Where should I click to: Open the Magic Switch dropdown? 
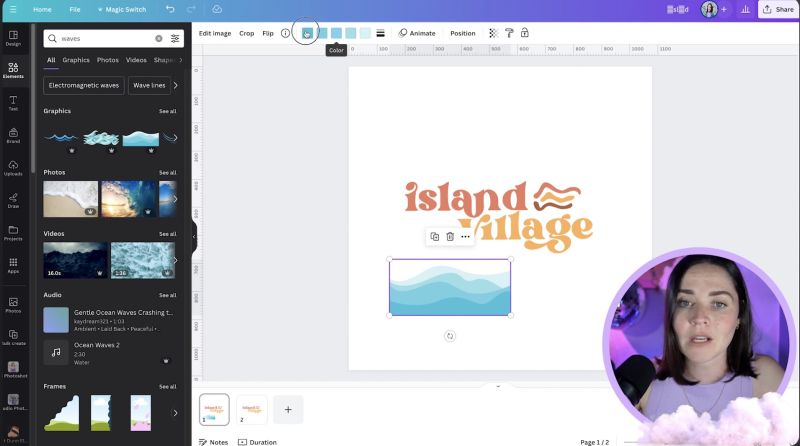pyautogui.click(x=121, y=9)
